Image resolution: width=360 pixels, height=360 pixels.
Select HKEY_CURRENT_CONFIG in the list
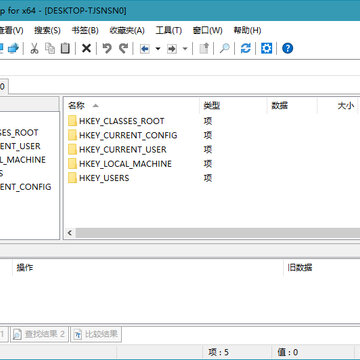click(128, 135)
